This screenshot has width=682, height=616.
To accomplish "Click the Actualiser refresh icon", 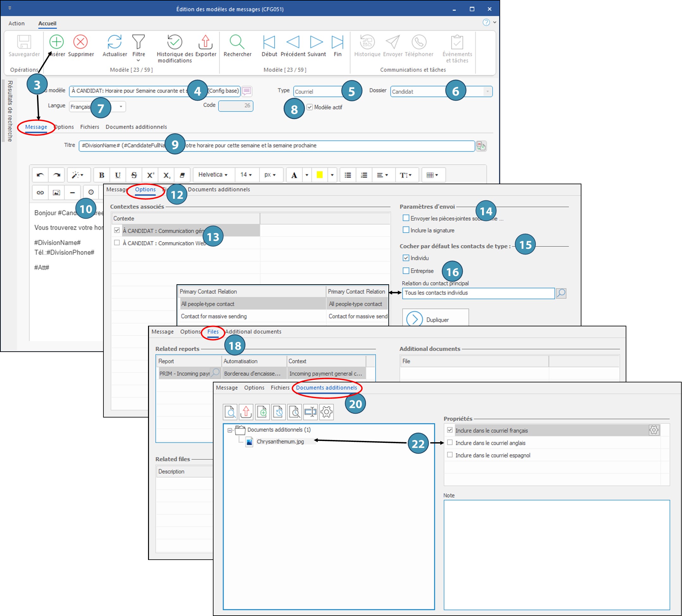I will pyautogui.click(x=115, y=42).
